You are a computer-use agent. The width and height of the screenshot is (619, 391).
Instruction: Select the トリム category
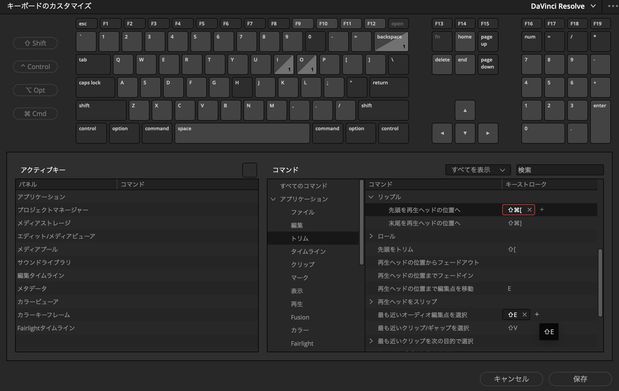tap(300, 239)
